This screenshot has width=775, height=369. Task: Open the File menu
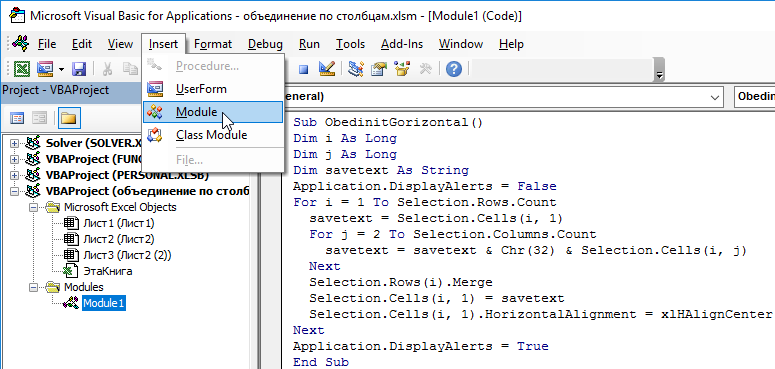pos(47,44)
